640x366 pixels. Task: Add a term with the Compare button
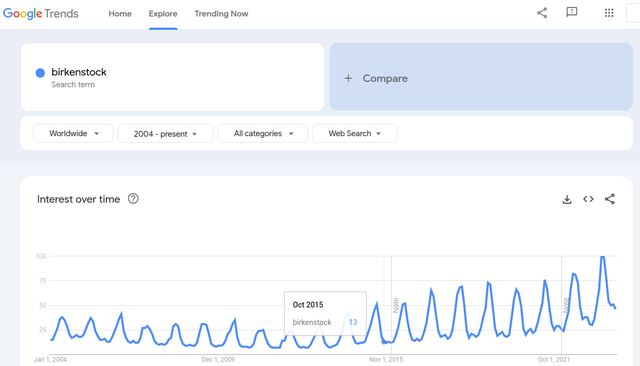click(x=481, y=77)
